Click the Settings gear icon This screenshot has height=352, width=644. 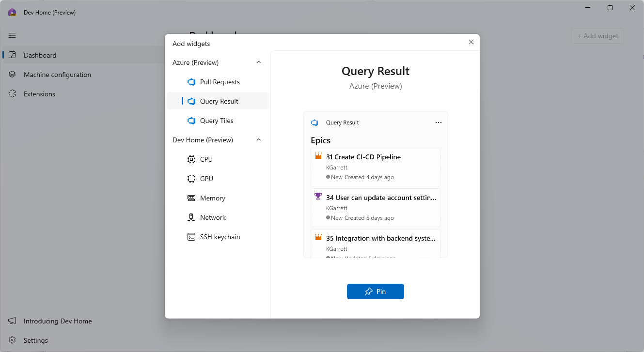(13, 340)
